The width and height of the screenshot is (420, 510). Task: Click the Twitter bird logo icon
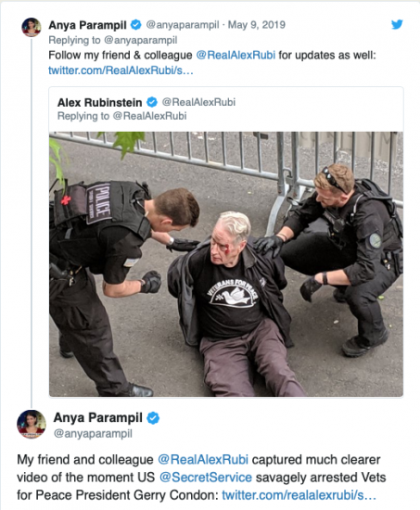click(x=397, y=24)
